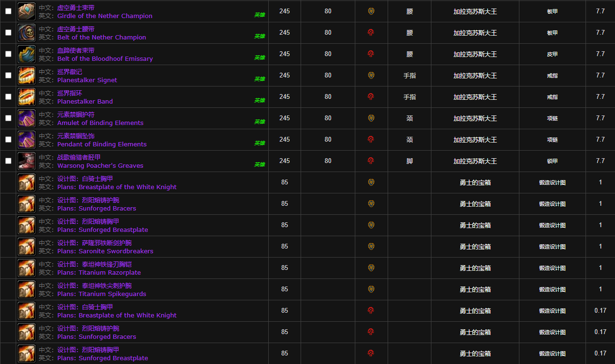
Task: Click 项链 in the Pendant of Binding Elements row
Action: [x=552, y=140]
